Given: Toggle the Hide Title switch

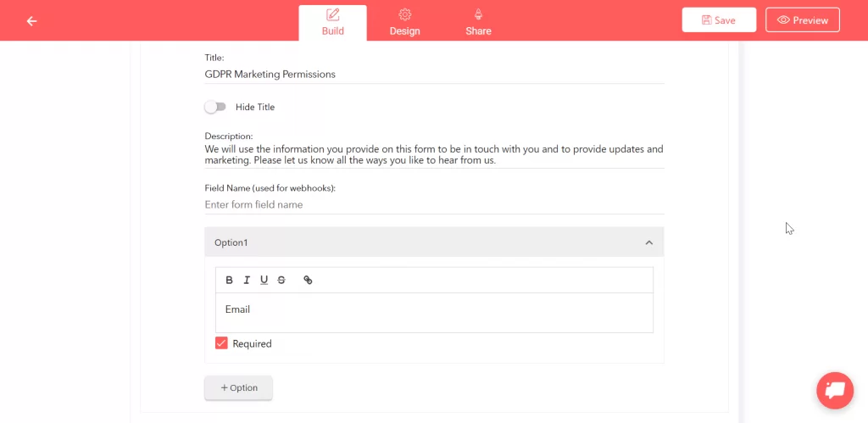Looking at the screenshot, I should point(215,107).
